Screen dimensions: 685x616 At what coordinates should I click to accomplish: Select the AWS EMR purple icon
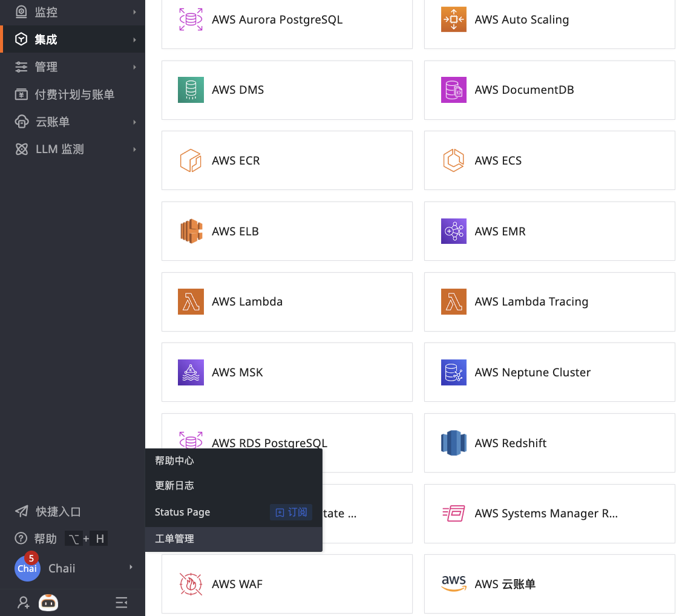point(453,231)
